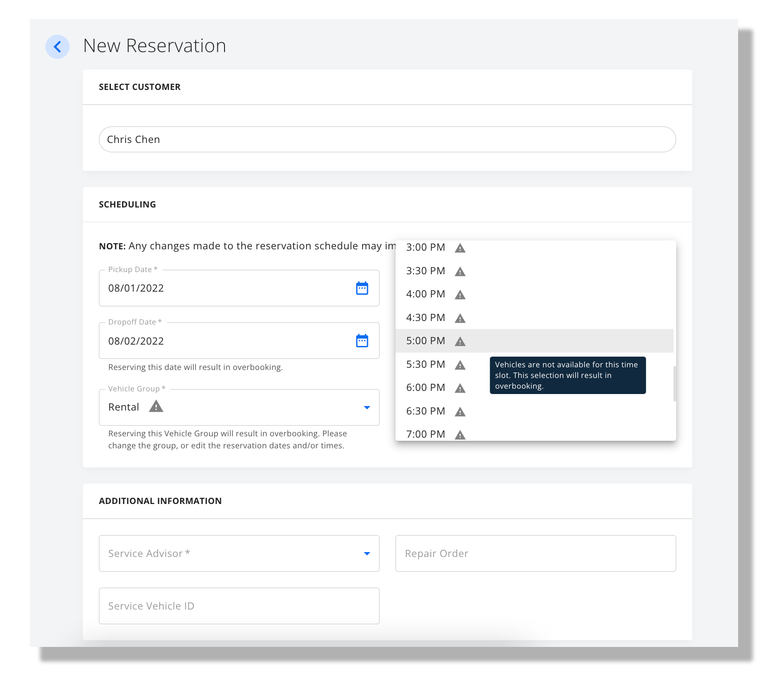Select 6:30 PM from the time list
Viewport: 784px width, 695px height.
pos(534,411)
